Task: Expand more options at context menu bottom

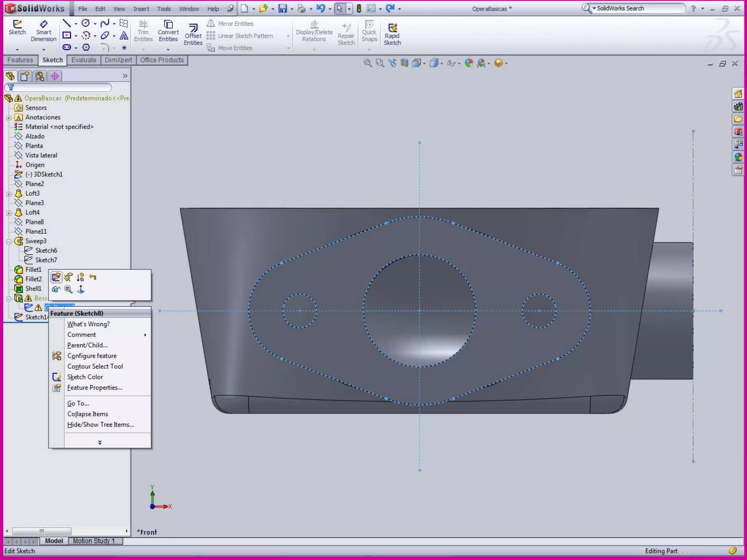Action: 100,442
